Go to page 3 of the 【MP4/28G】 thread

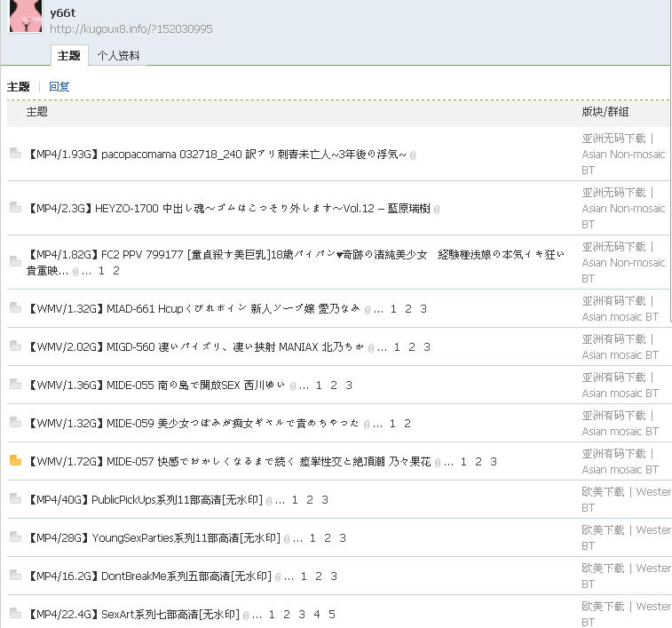tap(343, 537)
